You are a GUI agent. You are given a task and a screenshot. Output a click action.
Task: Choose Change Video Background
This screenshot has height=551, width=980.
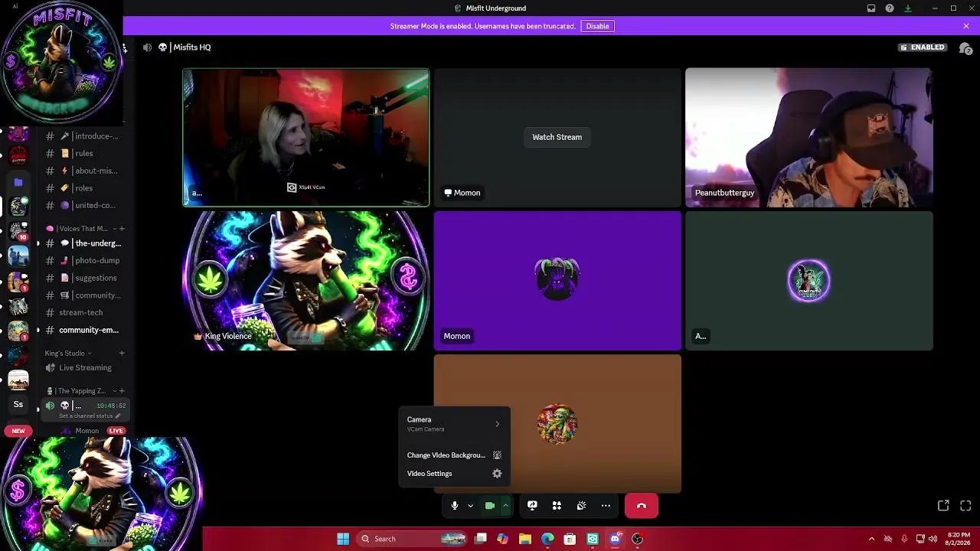click(x=454, y=455)
